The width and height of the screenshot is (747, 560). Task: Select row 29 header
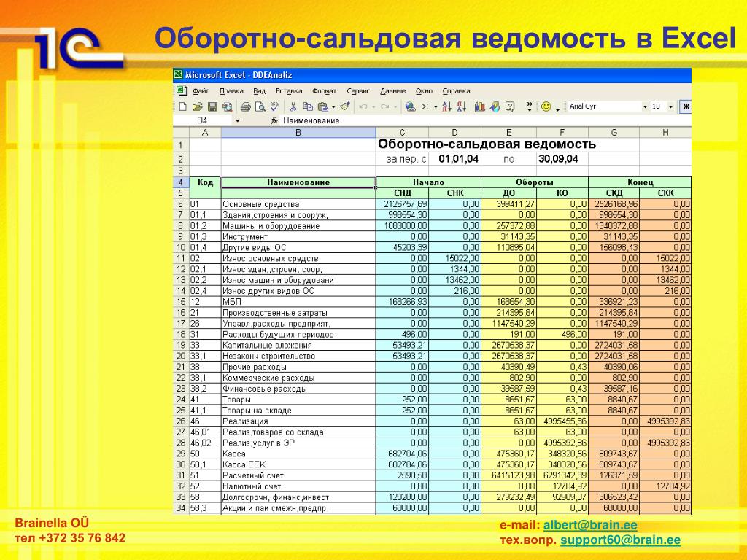[181, 454]
